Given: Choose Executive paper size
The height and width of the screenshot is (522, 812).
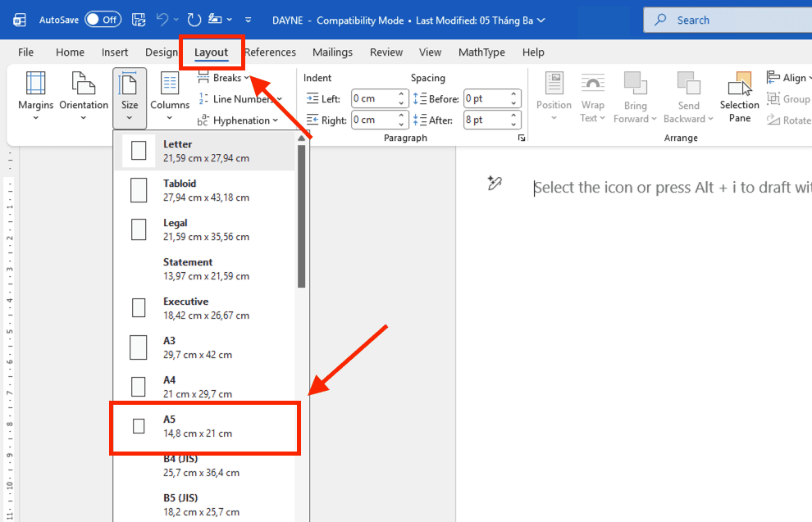Looking at the screenshot, I should pyautogui.click(x=206, y=308).
